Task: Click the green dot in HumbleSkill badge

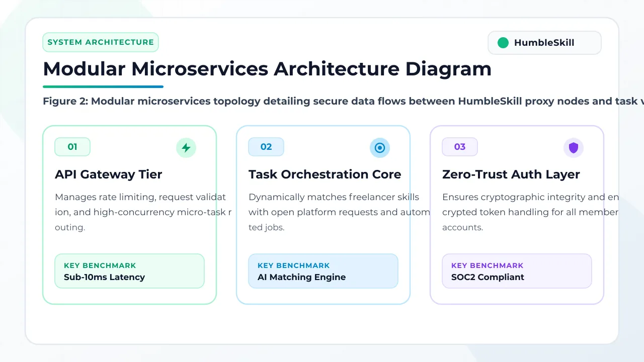Action: pyautogui.click(x=503, y=43)
